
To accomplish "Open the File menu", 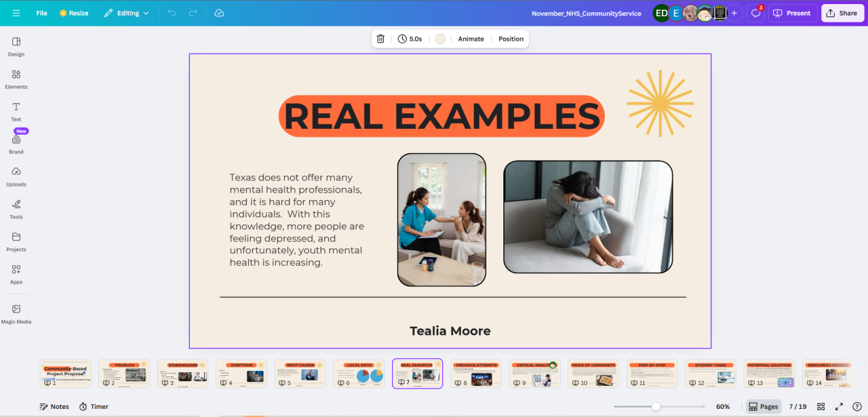I will [x=42, y=13].
